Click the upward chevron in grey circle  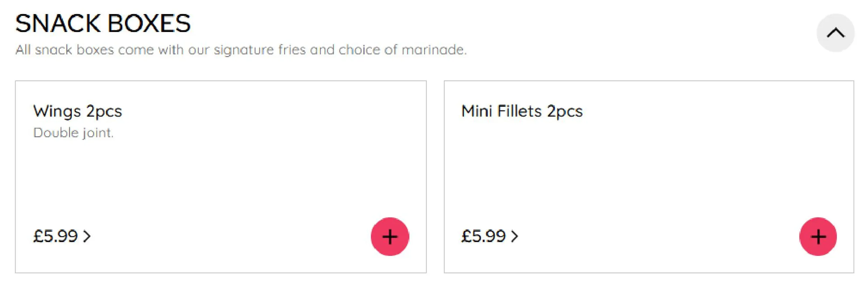pos(835,33)
